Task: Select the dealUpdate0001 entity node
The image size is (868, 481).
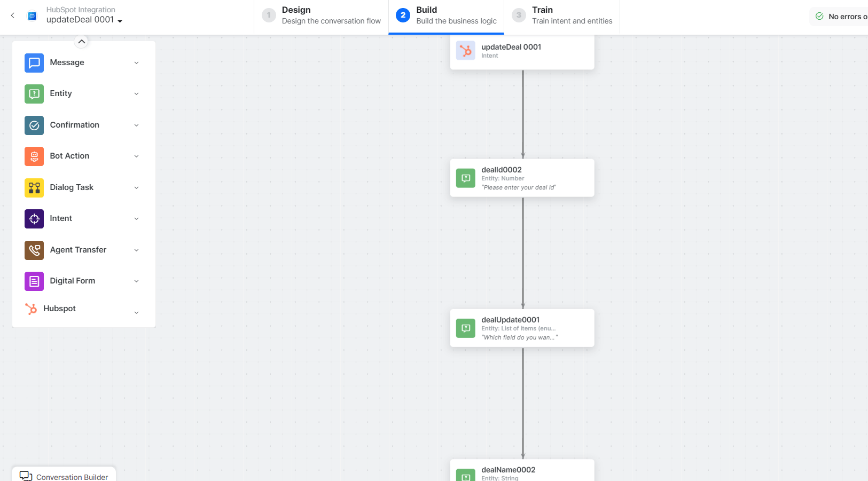Action: coord(522,328)
